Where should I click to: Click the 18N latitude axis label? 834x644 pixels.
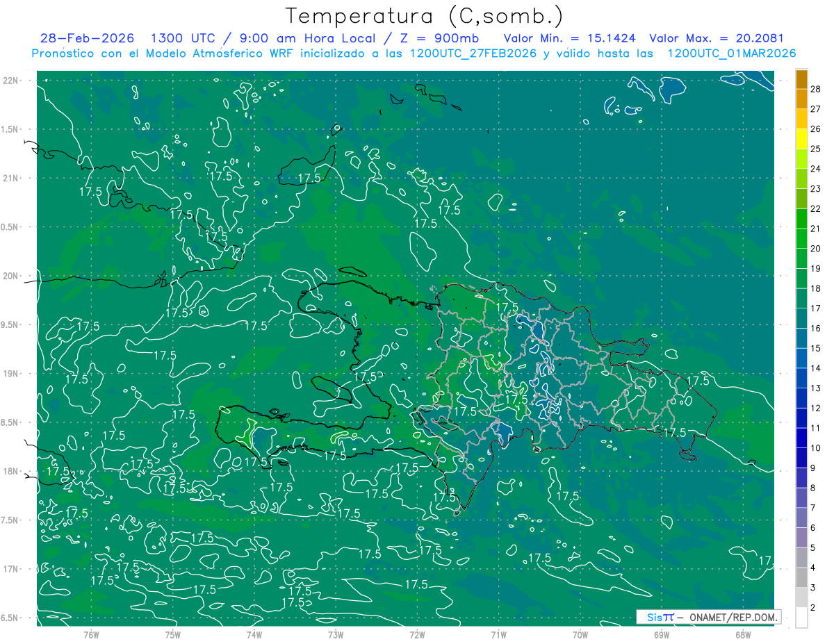pyautogui.click(x=12, y=471)
